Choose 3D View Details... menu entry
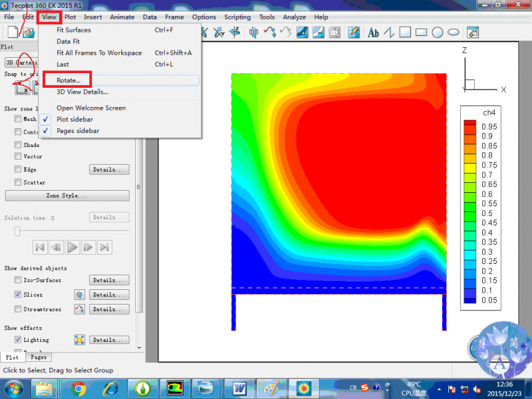Image resolution: width=532 pixels, height=399 pixels. coord(120,92)
